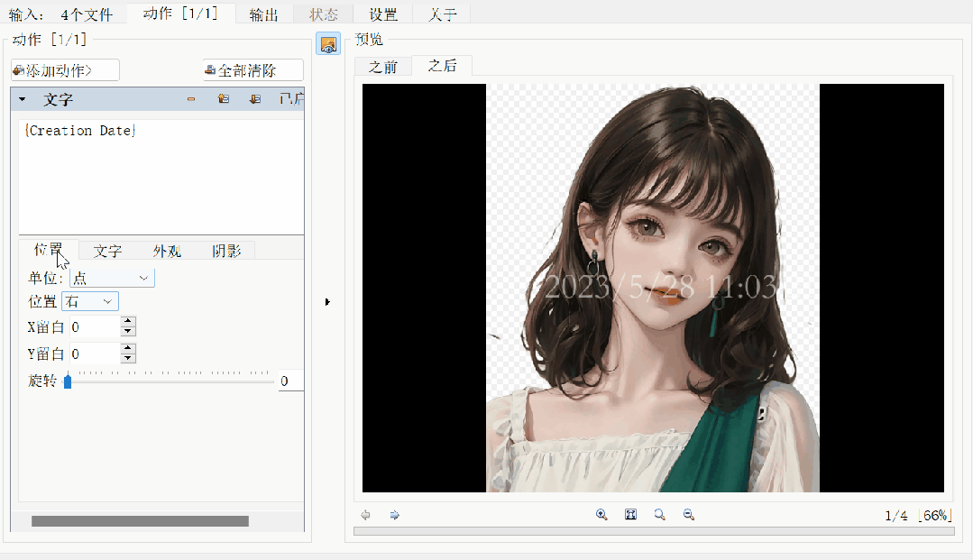
Task: Click the rotation value field showing 0
Action: click(290, 381)
